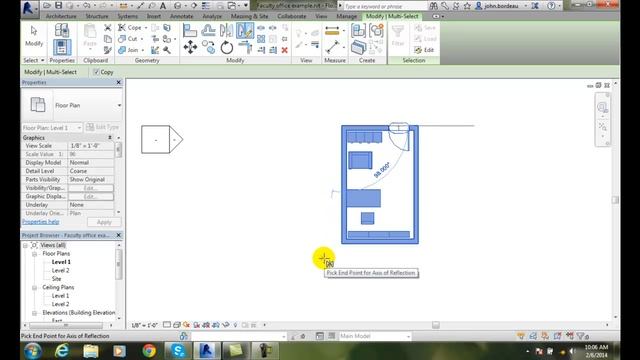
Task: Open the Site view in Project Browser
Action: [56, 279]
